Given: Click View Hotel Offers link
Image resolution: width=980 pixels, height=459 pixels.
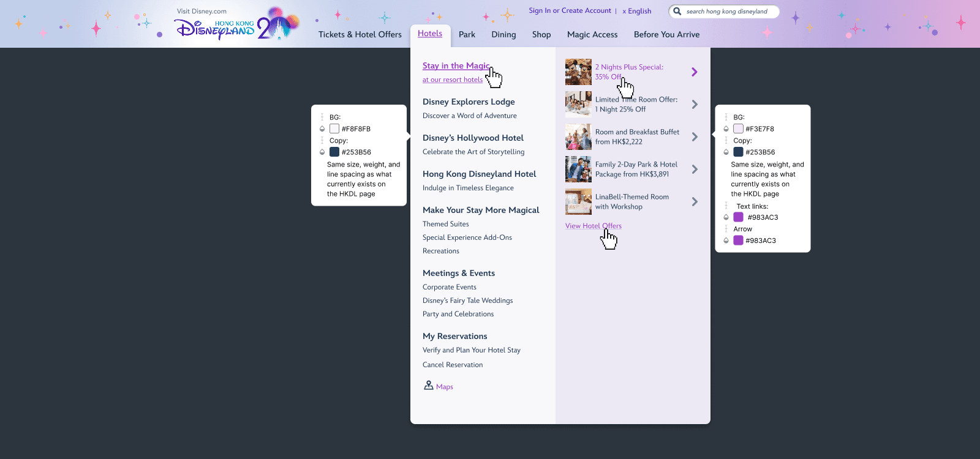Looking at the screenshot, I should point(594,226).
